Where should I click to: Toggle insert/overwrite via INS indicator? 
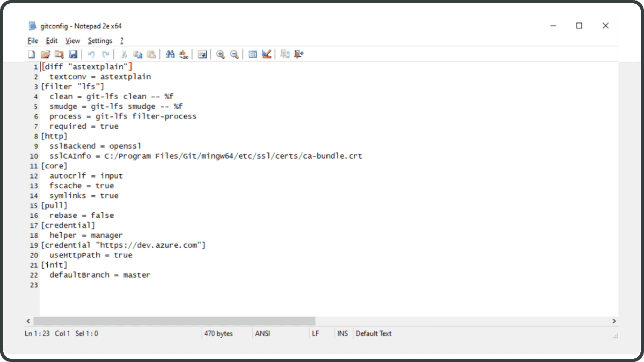pos(342,333)
